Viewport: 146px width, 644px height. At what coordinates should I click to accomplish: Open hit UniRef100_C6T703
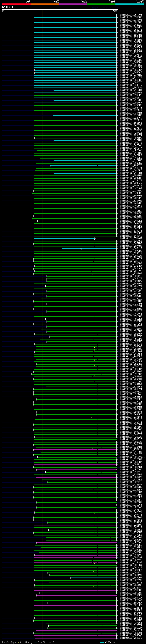(131, 15)
